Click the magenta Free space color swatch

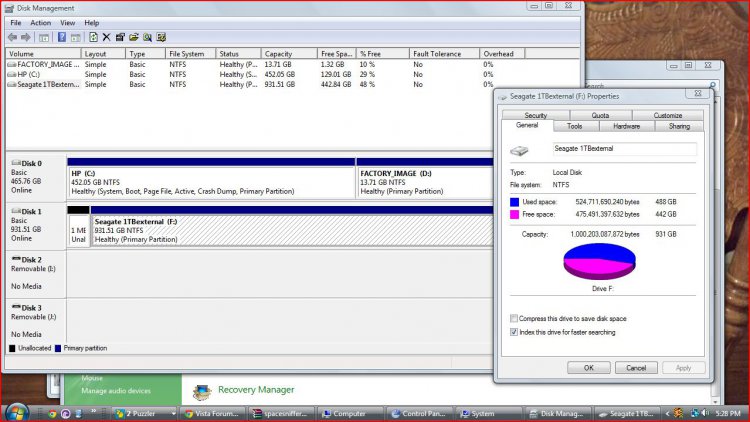click(515, 214)
